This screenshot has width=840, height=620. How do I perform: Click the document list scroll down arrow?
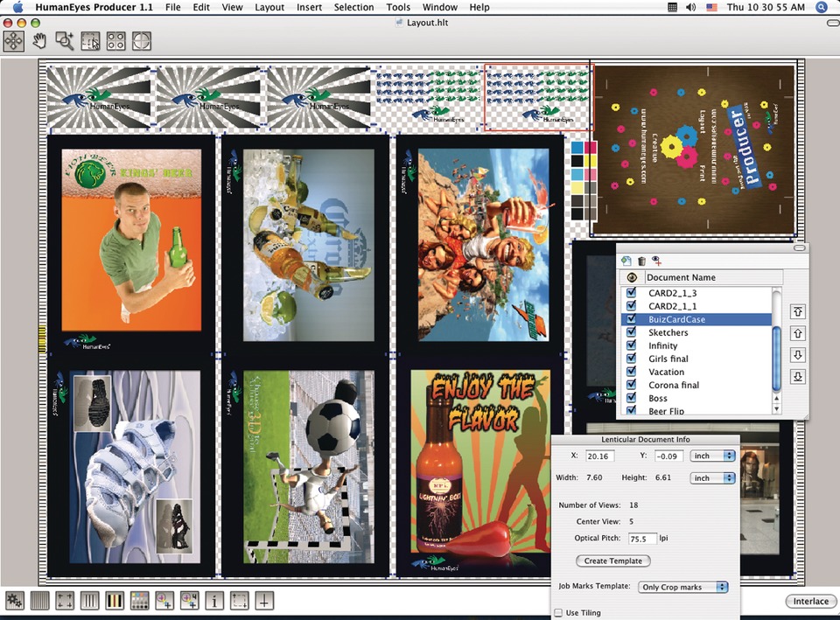tap(776, 409)
